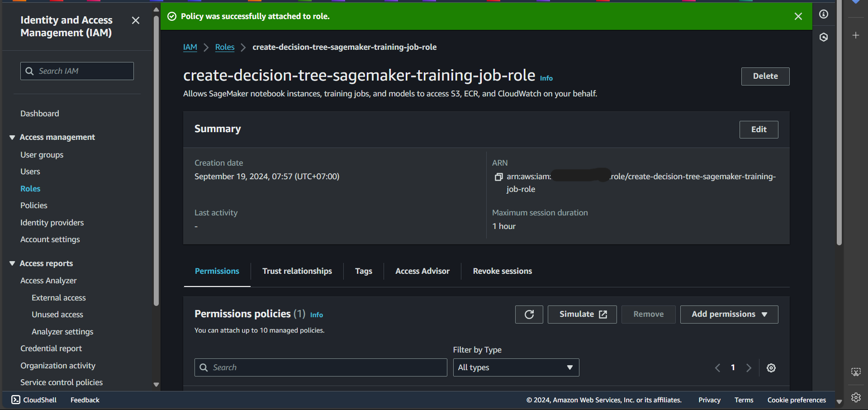Collapse the Access management section

click(12, 137)
